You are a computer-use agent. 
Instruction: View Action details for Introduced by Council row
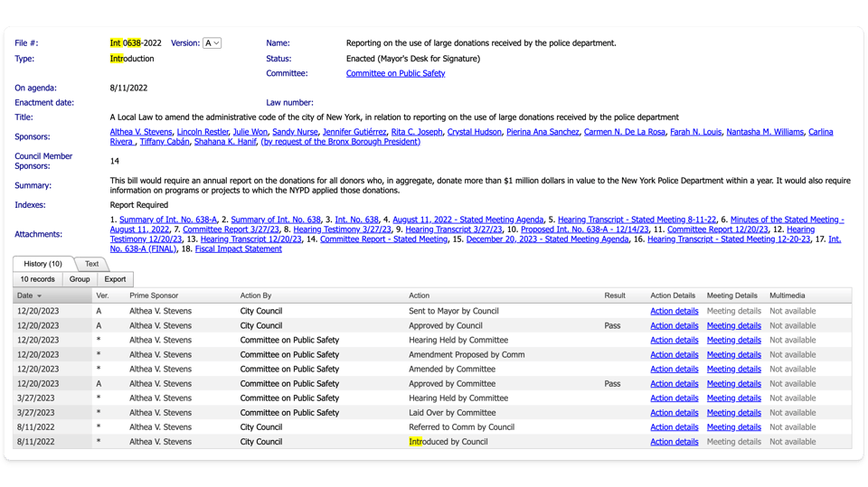[674, 442]
